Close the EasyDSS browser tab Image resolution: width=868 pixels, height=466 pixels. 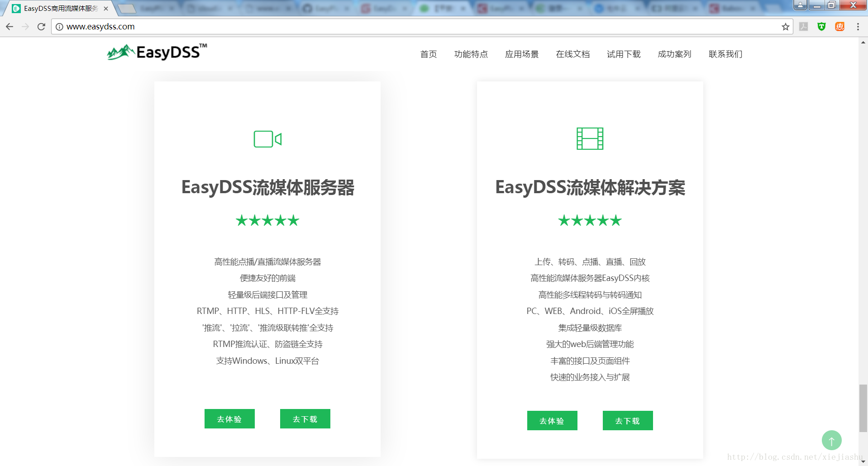106,9
